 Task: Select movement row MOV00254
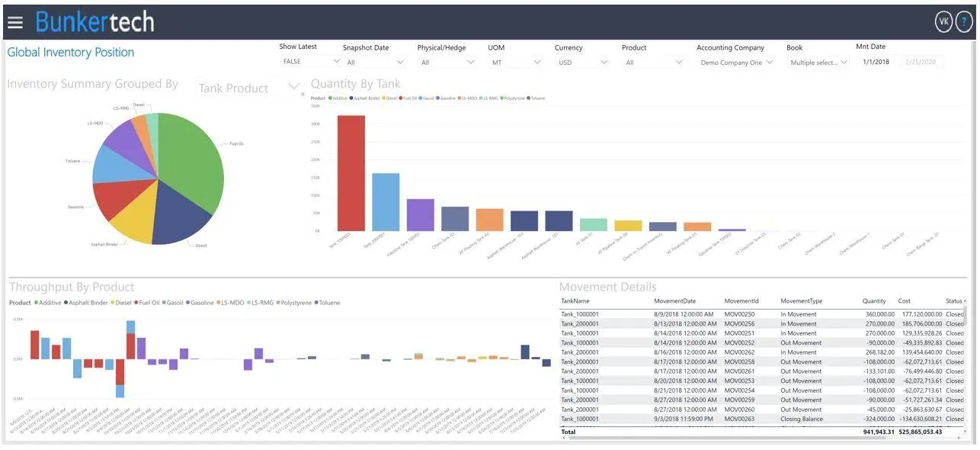click(762, 391)
